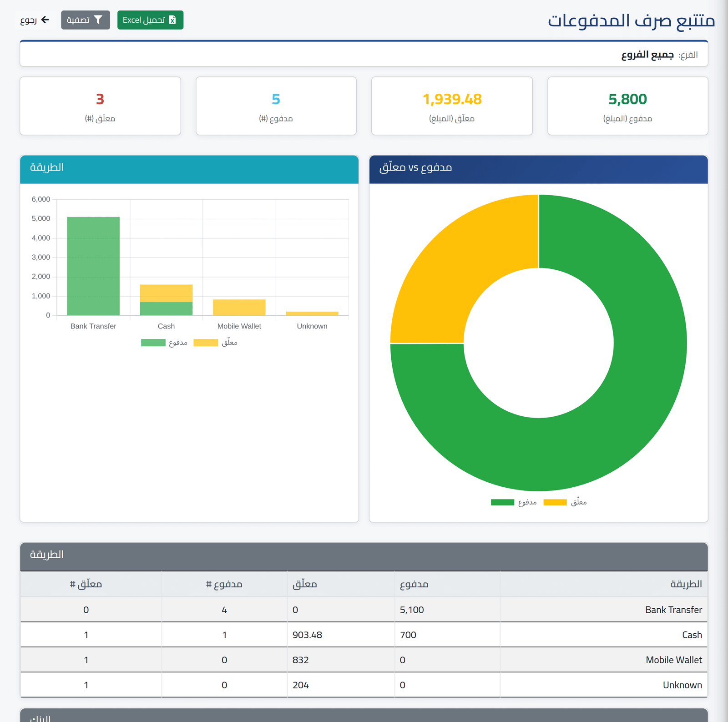Open the تصفية filter button

(x=86, y=20)
